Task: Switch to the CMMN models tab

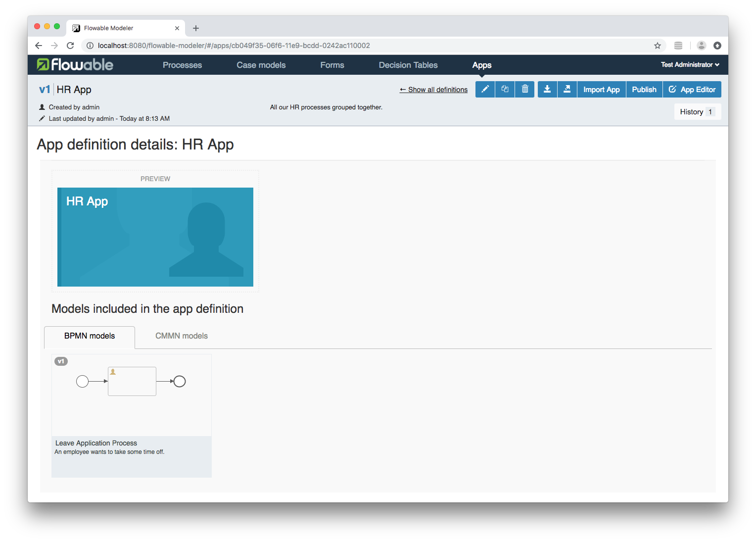Action: (182, 336)
